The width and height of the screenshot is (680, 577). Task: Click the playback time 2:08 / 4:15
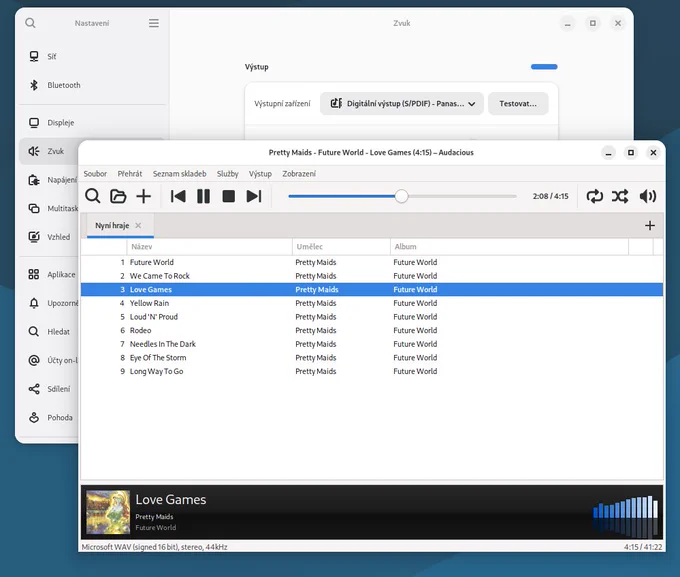550,196
